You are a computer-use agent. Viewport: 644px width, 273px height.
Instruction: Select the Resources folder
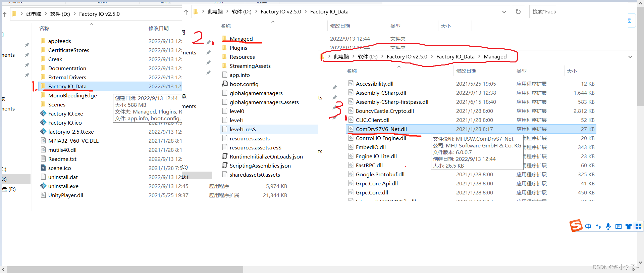242,57
